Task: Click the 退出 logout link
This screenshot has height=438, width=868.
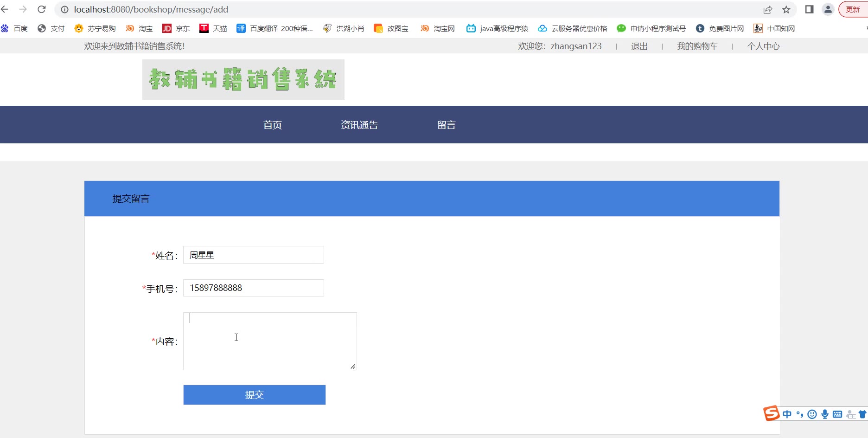Action: 639,46
